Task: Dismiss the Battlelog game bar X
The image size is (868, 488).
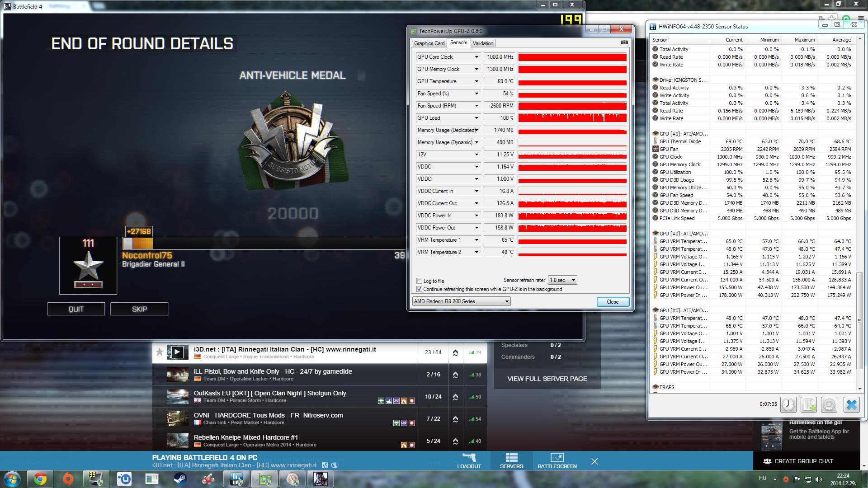Action: pyautogui.click(x=594, y=461)
